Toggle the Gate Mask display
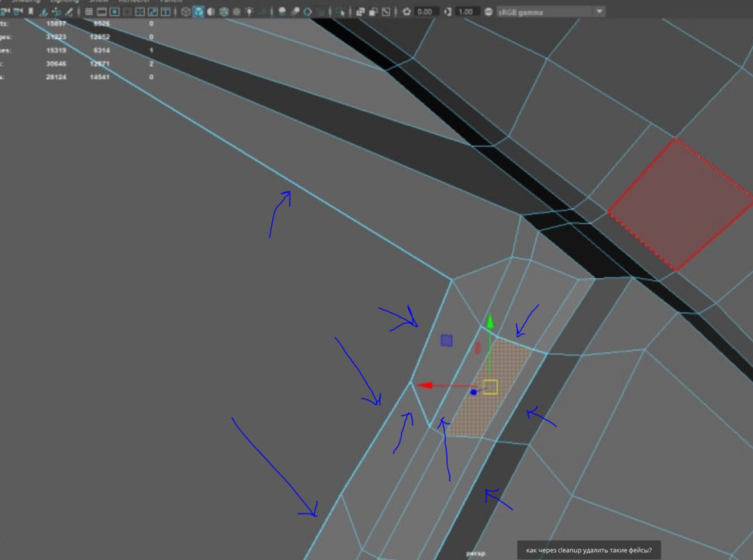The width and height of the screenshot is (753, 560). (x=127, y=11)
